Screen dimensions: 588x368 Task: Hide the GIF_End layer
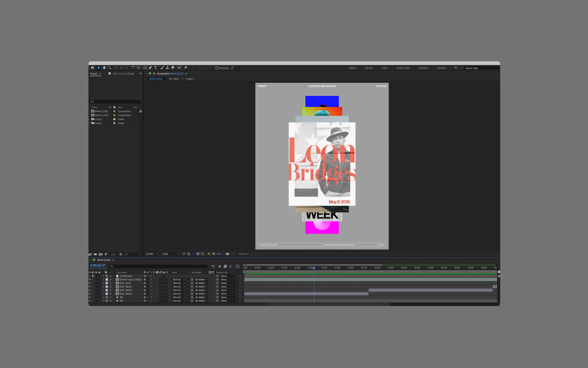coord(90,283)
